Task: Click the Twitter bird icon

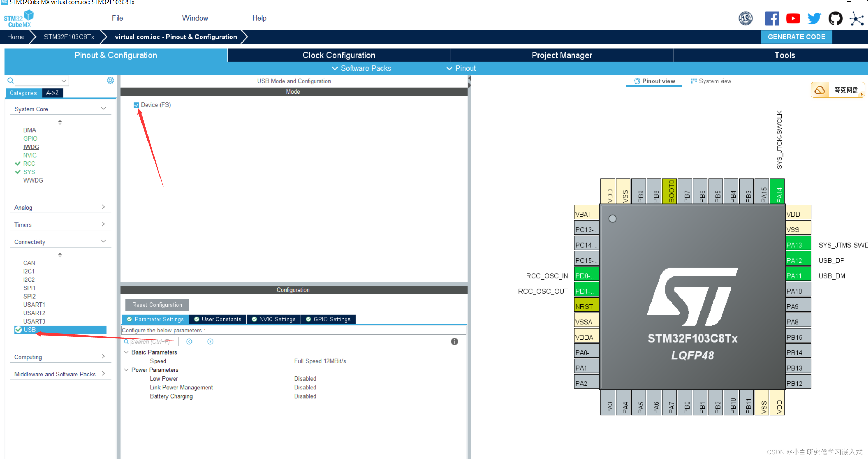Action: tap(814, 18)
